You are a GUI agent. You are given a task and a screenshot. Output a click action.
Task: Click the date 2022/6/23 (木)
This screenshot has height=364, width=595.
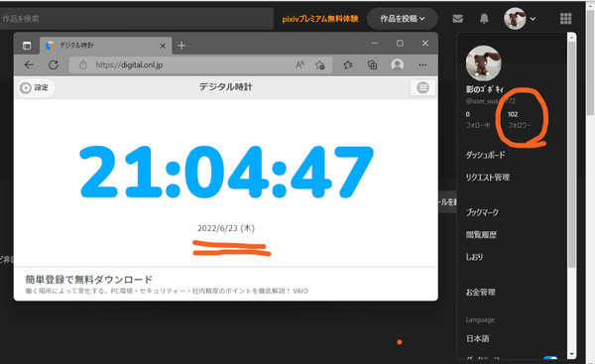click(x=226, y=228)
